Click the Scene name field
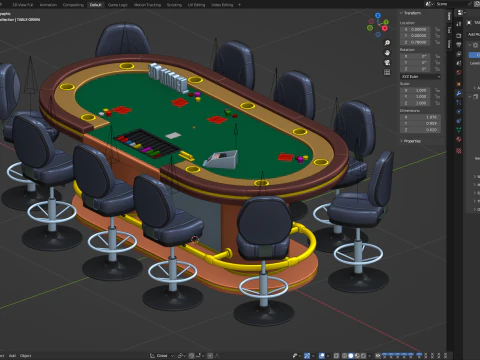480x360 pixels. pyautogui.click(x=453, y=4)
